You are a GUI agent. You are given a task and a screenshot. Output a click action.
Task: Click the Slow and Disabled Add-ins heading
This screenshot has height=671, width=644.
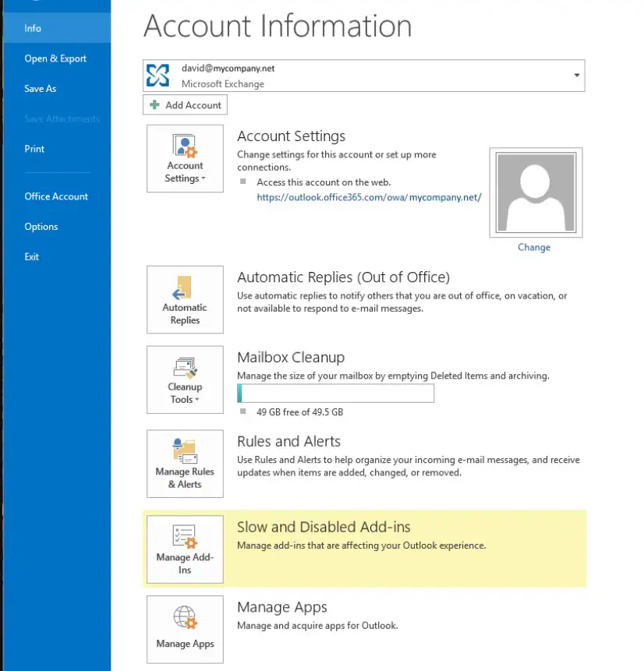click(324, 527)
